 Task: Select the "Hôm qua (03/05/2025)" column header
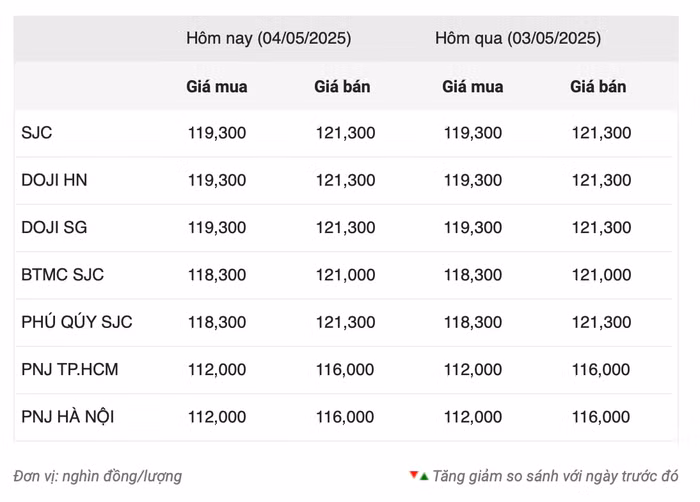tap(517, 39)
